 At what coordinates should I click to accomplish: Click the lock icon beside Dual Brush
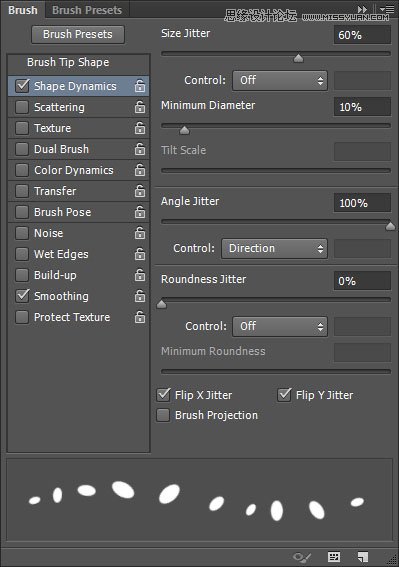click(140, 149)
